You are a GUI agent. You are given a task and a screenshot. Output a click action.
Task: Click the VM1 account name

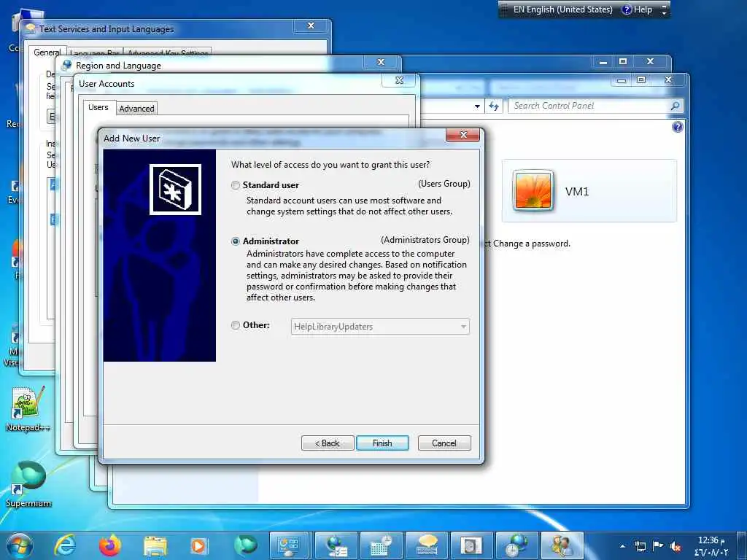pyautogui.click(x=577, y=192)
